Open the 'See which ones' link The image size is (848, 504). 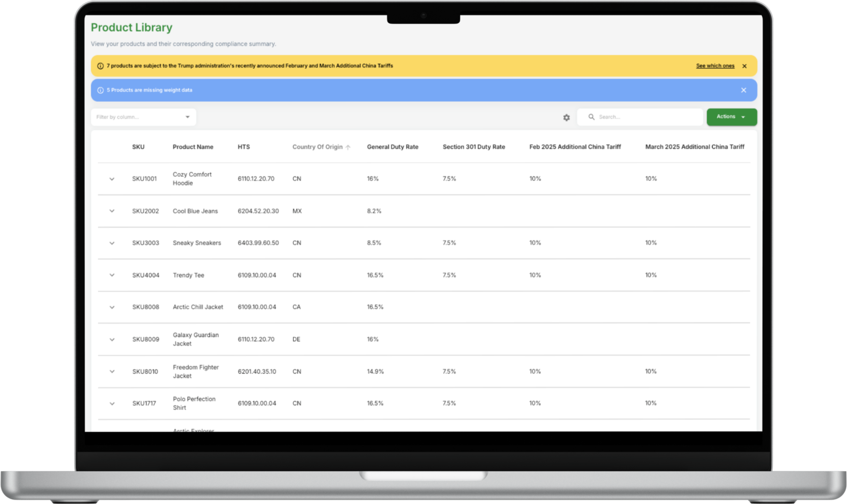[715, 65]
